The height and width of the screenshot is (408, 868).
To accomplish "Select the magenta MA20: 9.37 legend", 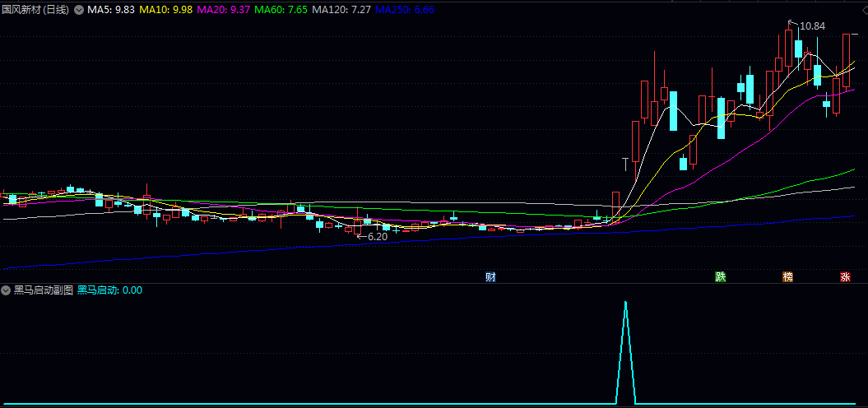I will (225, 10).
